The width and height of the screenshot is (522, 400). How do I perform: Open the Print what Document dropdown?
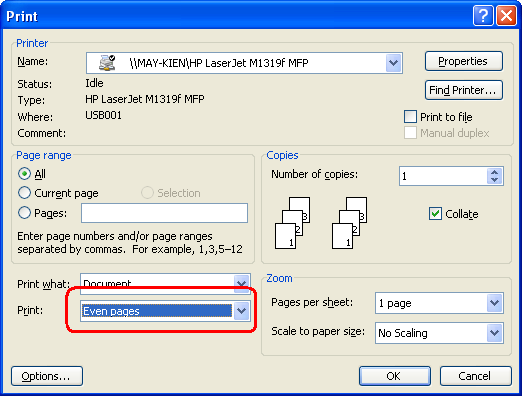coord(241,283)
